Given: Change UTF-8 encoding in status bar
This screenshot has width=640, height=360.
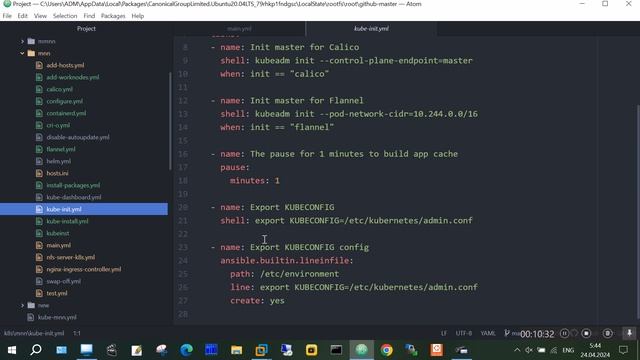Looking at the screenshot, I should pyautogui.click(x=464, y=333).
